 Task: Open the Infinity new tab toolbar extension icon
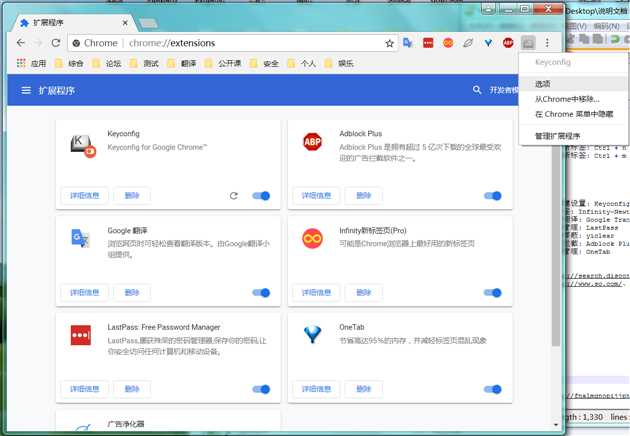click(x=448, y=43)
